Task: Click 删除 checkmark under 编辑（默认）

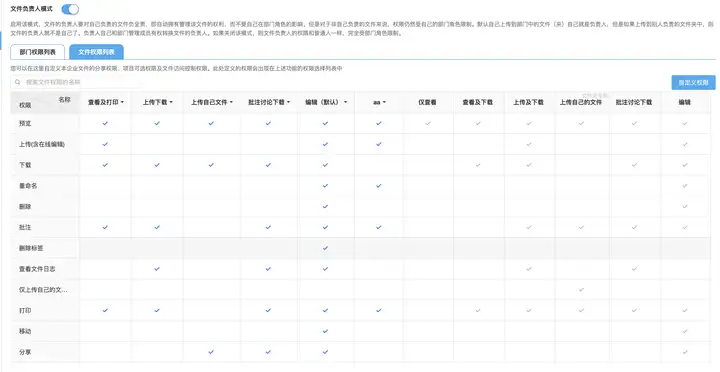Action: tap(326, 207)
